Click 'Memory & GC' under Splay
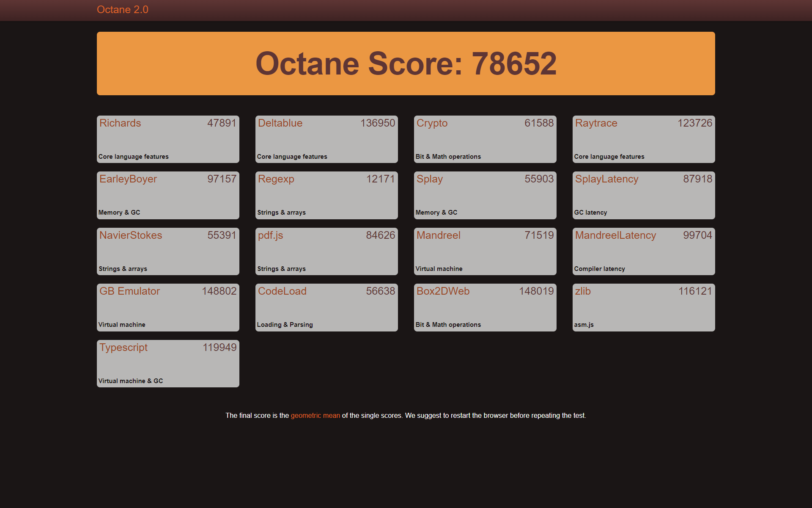This screenshot has width=812, height=508. (436, 213)
